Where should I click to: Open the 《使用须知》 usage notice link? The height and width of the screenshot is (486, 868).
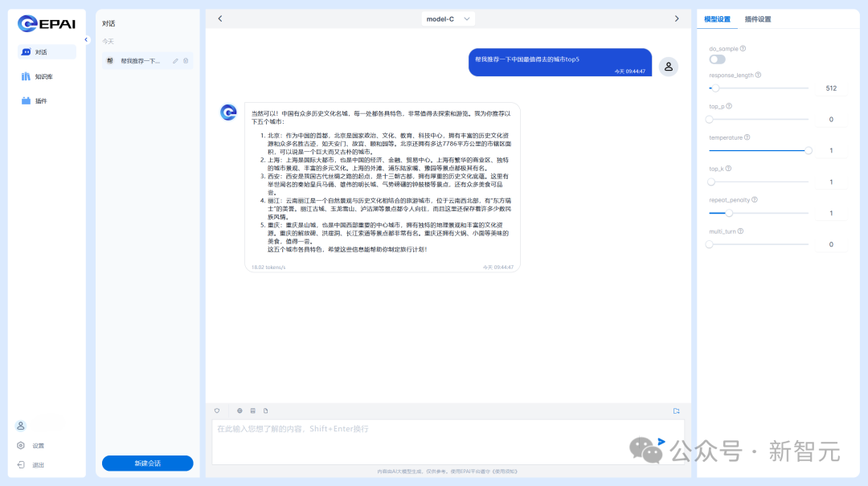pyautogui.click(x=504, y=472)
